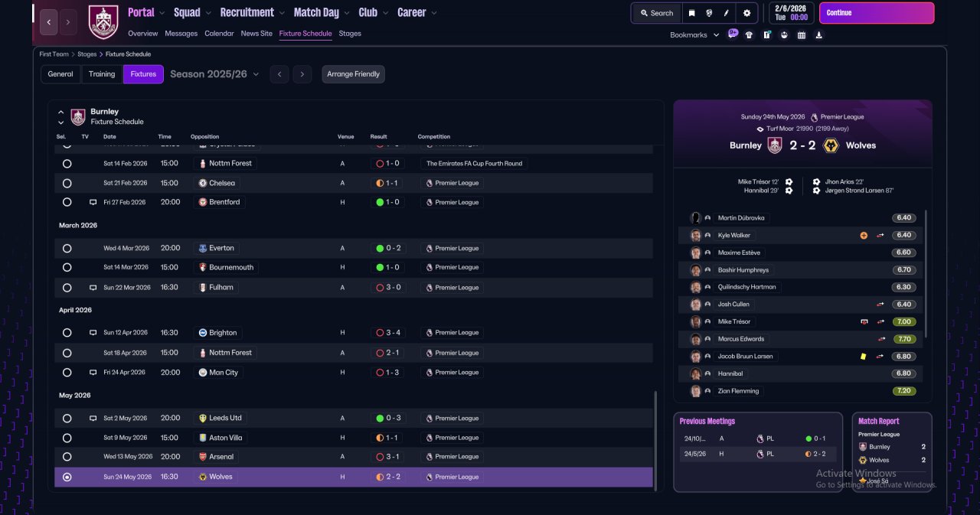Click Kyle Walker's substitution arrows icon
The image size is (980, 515).
pos(880,236)
